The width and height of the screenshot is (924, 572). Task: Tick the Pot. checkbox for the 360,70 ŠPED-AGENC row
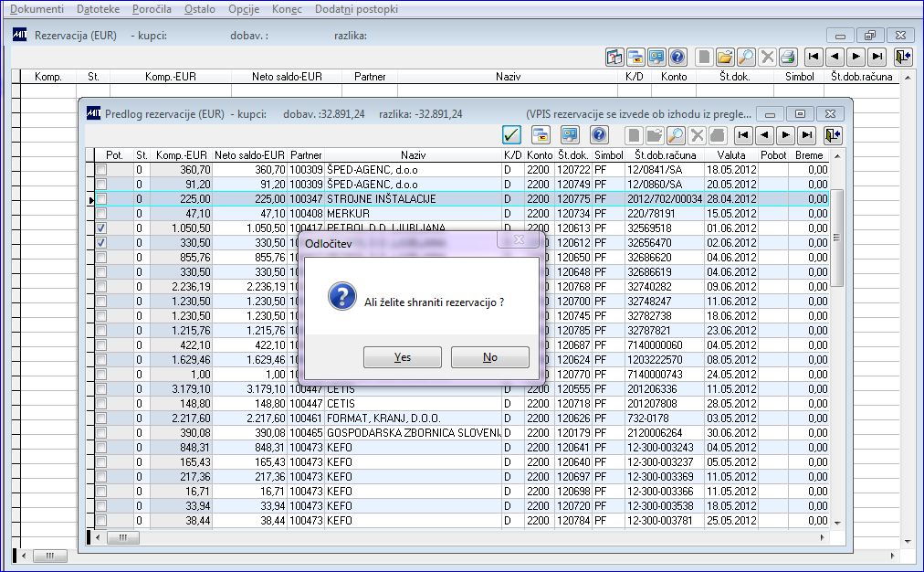tap(101, 169)
